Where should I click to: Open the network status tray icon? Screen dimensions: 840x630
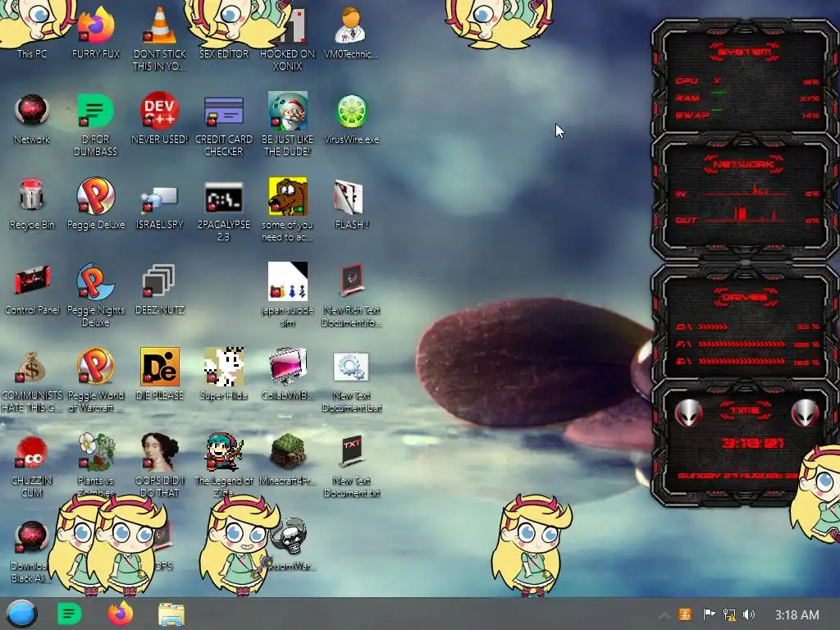pyautogui.click(x=729, y=614)
